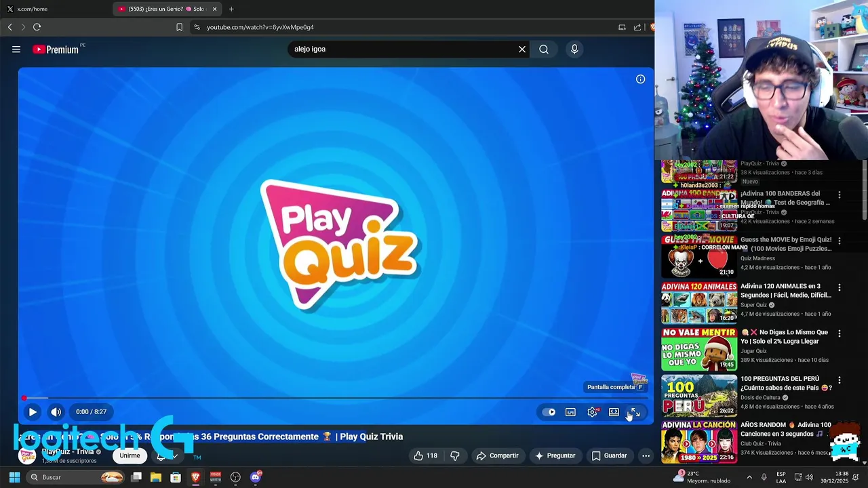The width and height of the screenshot is (868, 488).
Task: Click the video progress bar
Action: point(335,398)
